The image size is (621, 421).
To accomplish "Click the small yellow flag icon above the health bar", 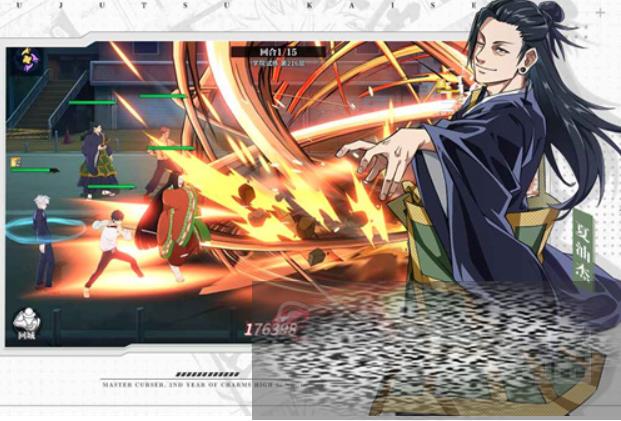I will point(15,162).
